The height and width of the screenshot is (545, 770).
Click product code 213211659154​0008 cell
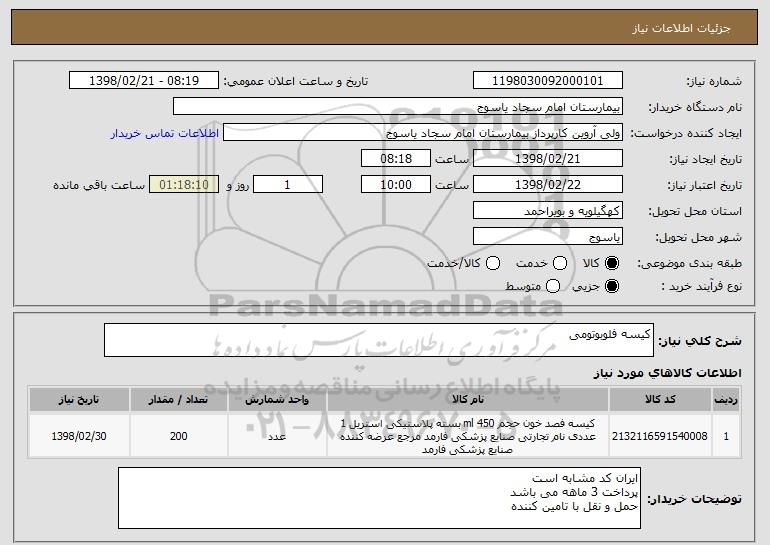tap(660, 436)
